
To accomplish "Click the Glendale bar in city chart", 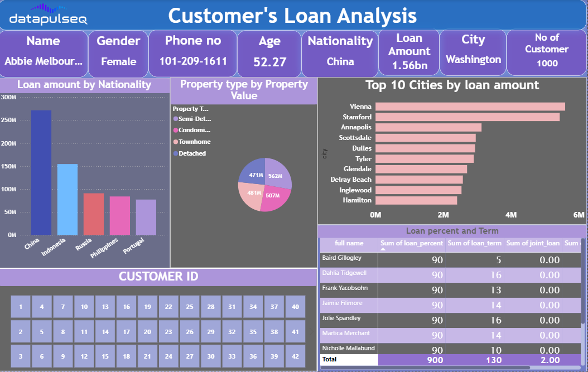I will pos(421,169).
